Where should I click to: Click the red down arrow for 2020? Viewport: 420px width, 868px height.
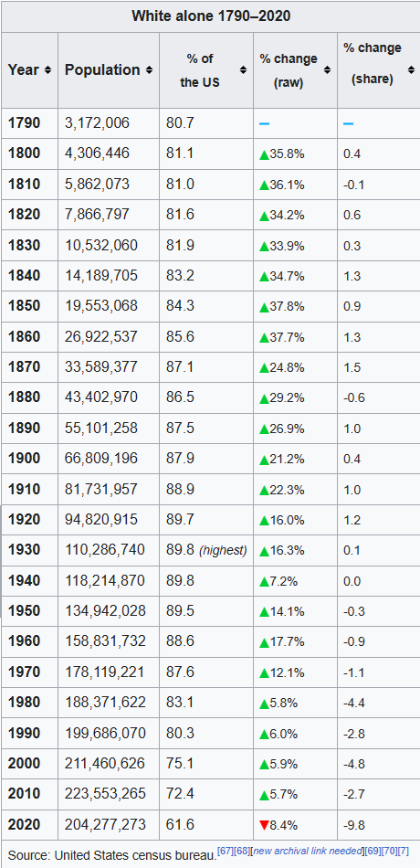[264, 825]
